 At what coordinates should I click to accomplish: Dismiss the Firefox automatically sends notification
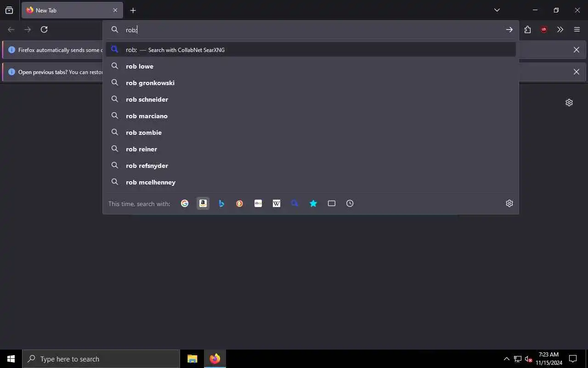tap(577, 50)
